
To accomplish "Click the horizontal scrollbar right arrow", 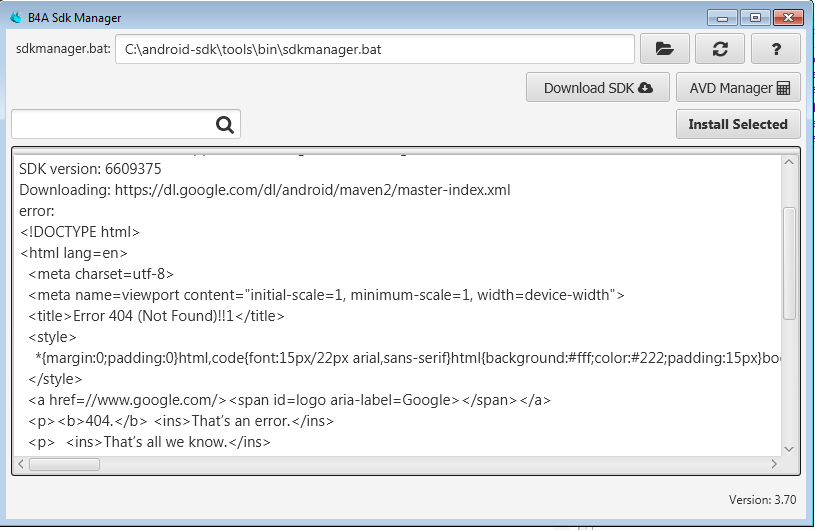I will pos(773,464).
